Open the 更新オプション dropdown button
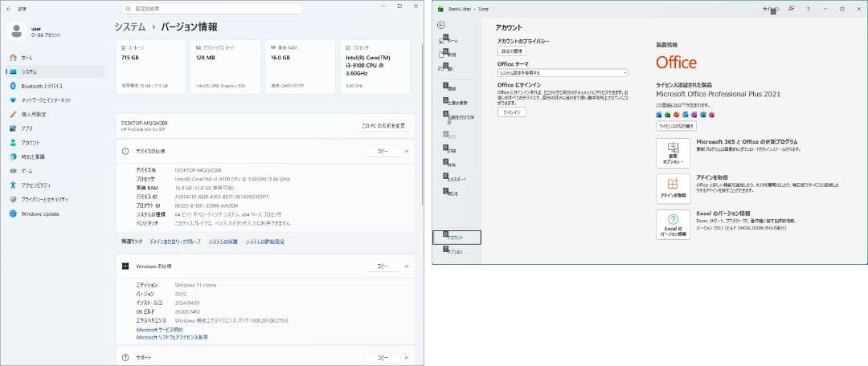 (x=673, y=153)
